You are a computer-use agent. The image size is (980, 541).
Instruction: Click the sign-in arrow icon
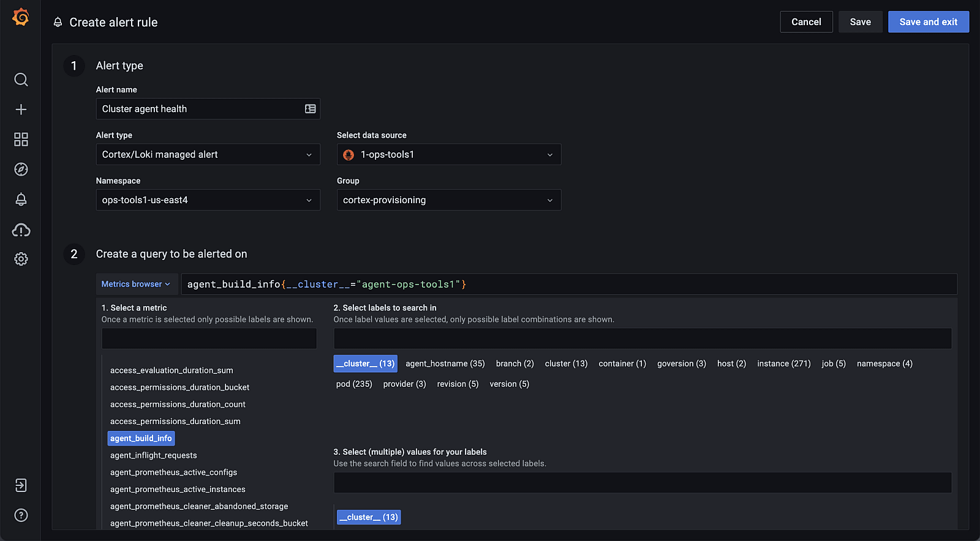click(21, 485)
